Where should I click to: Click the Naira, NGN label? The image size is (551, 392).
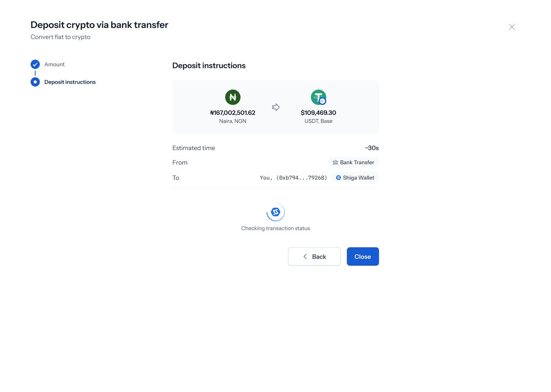click(x=233, y=121)
